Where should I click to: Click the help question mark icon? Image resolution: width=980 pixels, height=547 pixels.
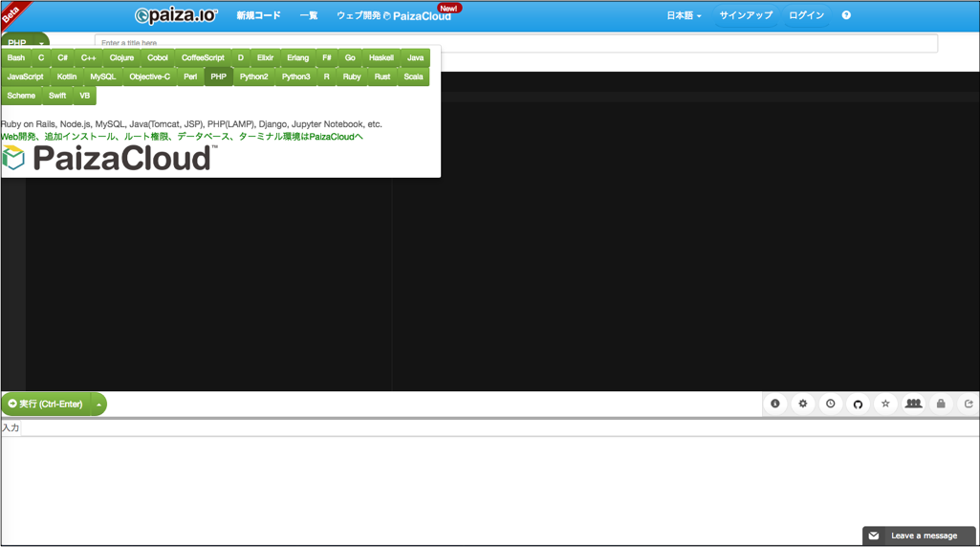tap(846, 15)
